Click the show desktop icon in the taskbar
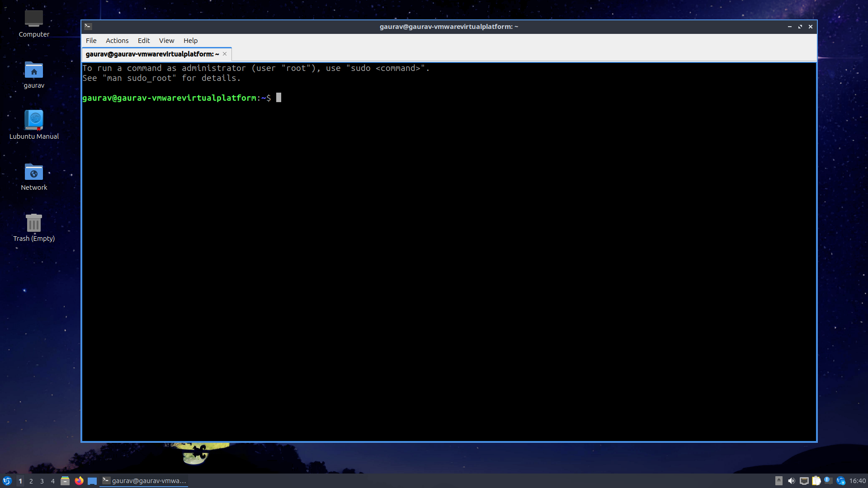 [92, 481]
